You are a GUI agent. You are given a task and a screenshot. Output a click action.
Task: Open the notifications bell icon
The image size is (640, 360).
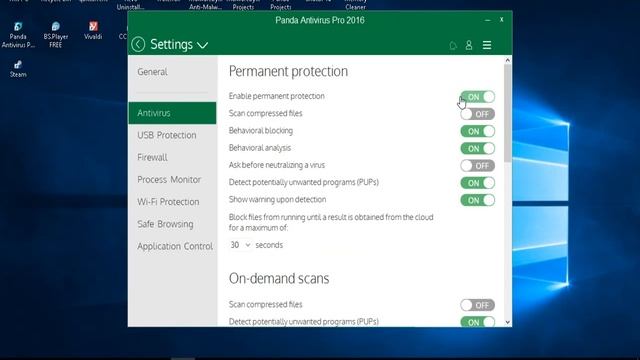point(453,45)
